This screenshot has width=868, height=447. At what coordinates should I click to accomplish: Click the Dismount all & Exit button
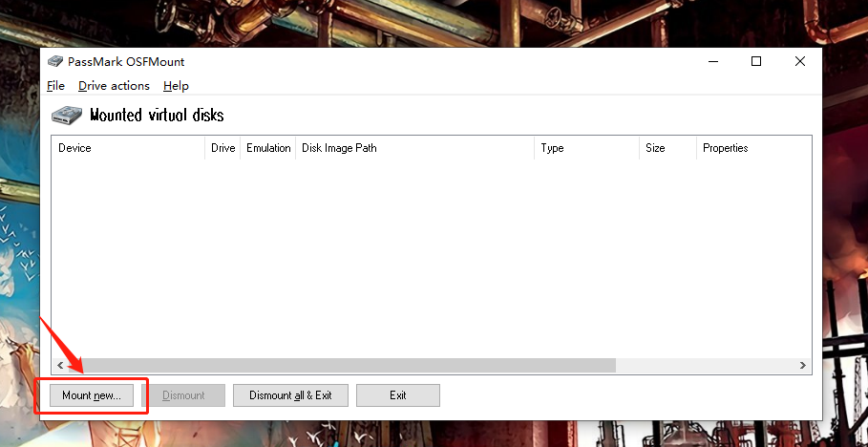tap(290, 395)
